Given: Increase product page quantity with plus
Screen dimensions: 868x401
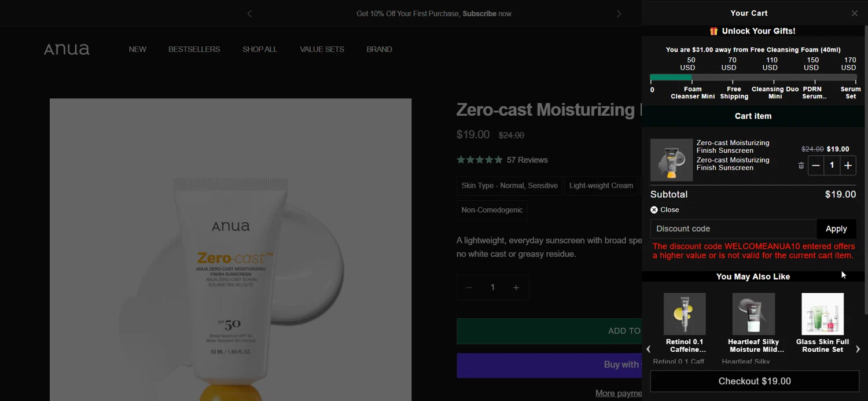Looking at the screenshot, I should coord(516,288).
